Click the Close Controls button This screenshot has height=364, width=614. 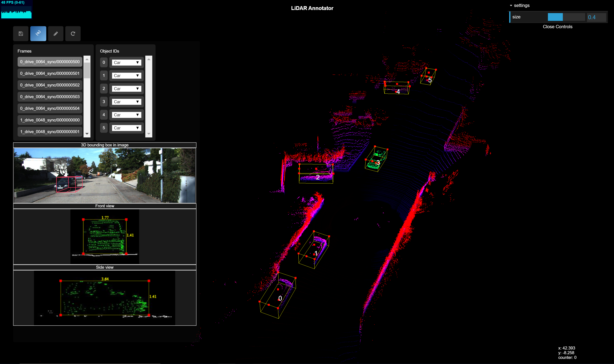(x=557, y=27)
